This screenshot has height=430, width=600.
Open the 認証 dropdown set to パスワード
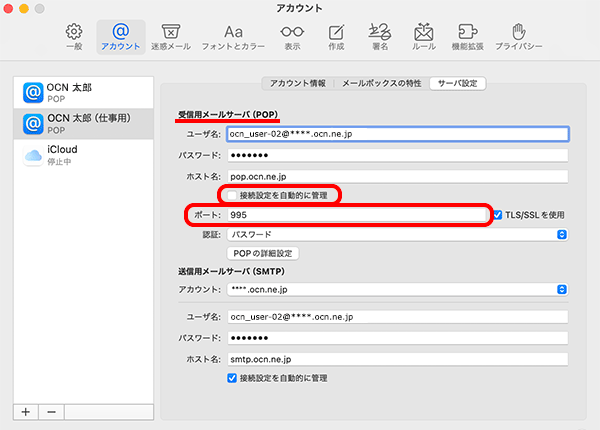coord(398,235)
